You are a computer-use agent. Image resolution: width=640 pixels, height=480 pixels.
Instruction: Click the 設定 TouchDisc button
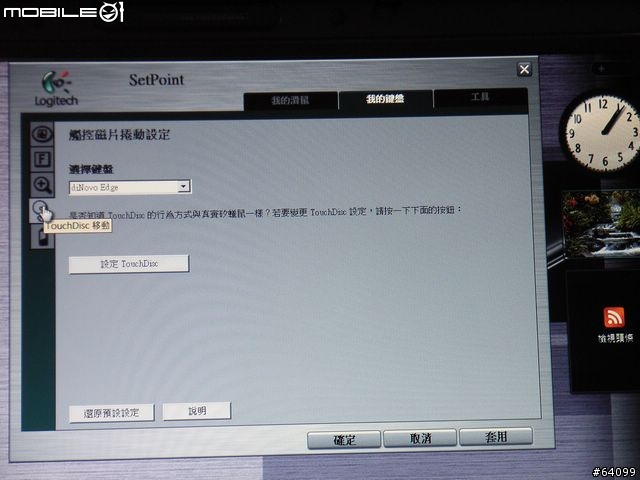click(129, 264)
